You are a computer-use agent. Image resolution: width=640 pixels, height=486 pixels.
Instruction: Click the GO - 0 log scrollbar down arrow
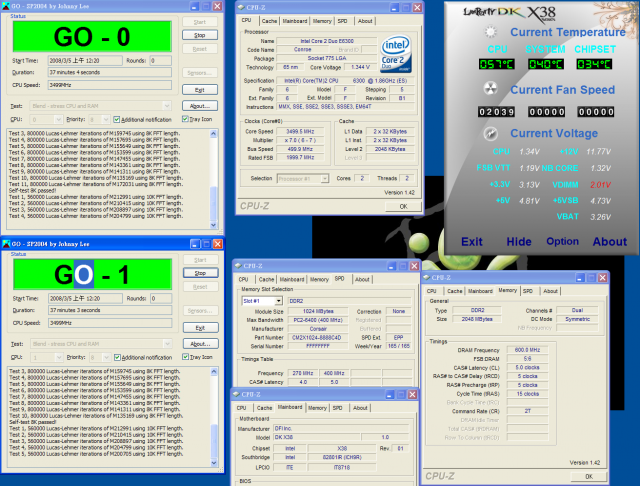click(x=213, y=224)
